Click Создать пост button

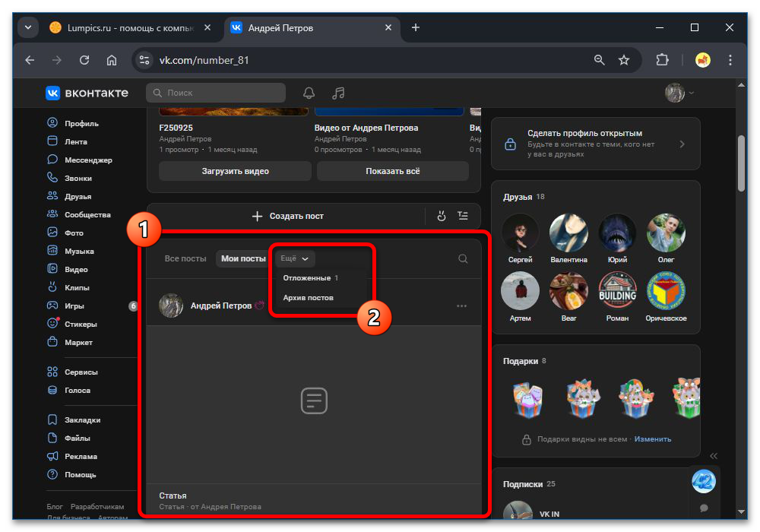(287, 216)
